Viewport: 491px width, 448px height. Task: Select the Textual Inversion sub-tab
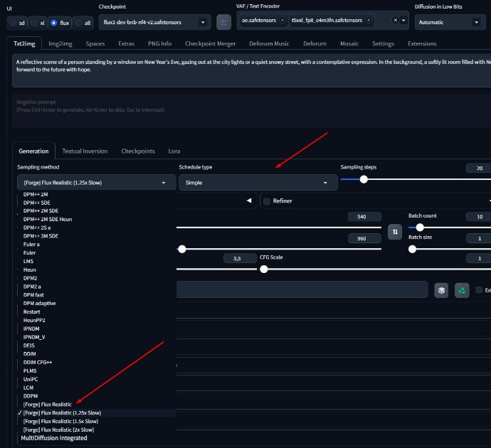click(85, 151)
